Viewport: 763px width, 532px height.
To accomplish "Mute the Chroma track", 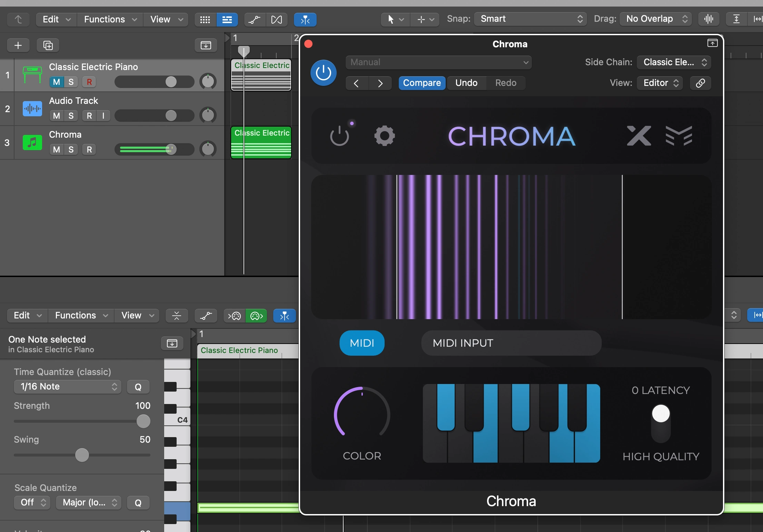I will click(x=57, y=149).
